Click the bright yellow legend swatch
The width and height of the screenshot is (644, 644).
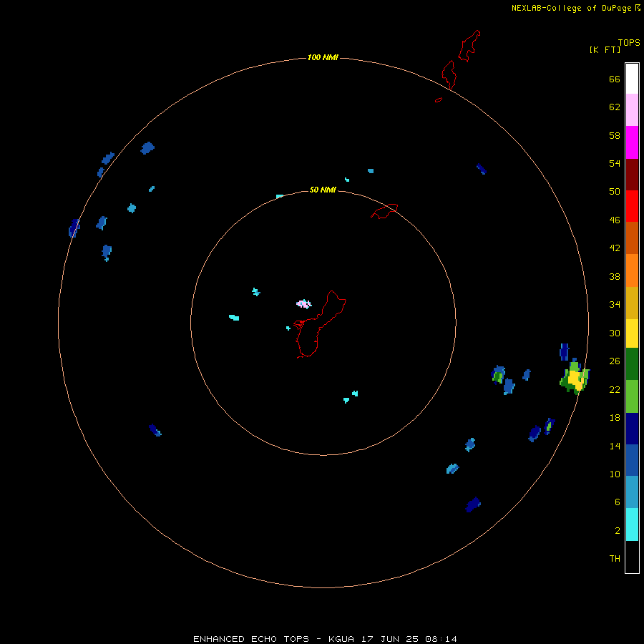(x=632, y=333)
